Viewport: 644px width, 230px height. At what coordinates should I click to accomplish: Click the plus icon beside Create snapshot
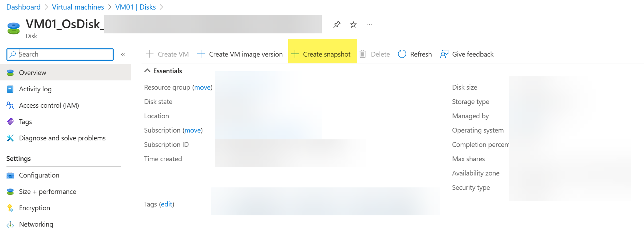click(x=295, y=54)
